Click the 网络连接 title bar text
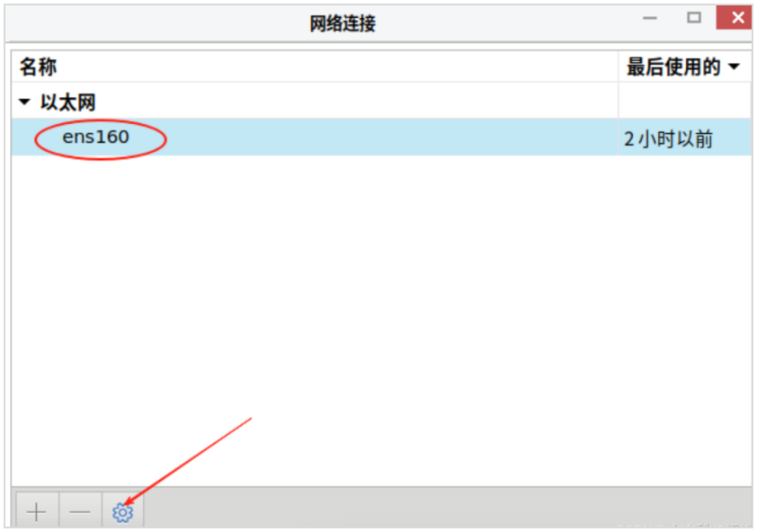 pyautogui.click(x=343, y=22)
